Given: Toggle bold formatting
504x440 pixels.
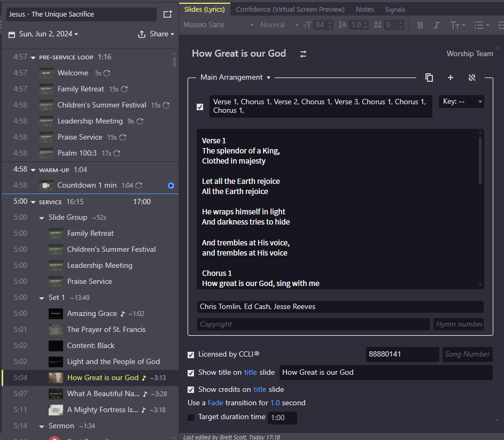Looking at the screenshot, I should coord(420,25).
